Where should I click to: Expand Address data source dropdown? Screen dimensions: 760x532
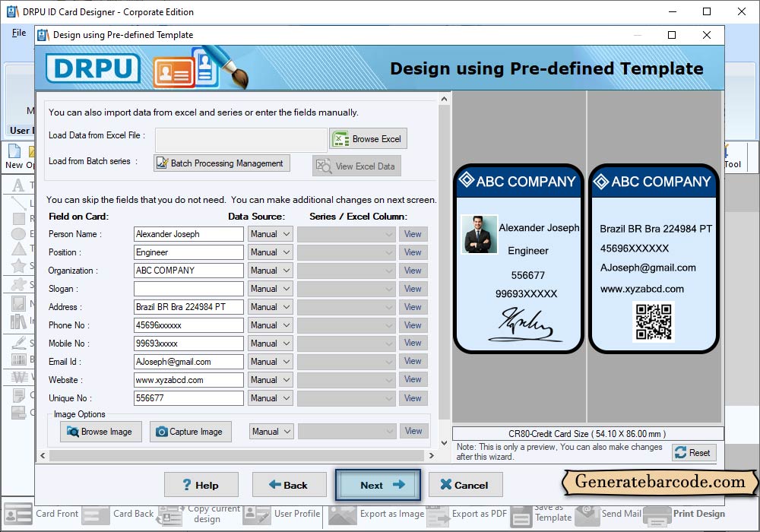point(271,307)
